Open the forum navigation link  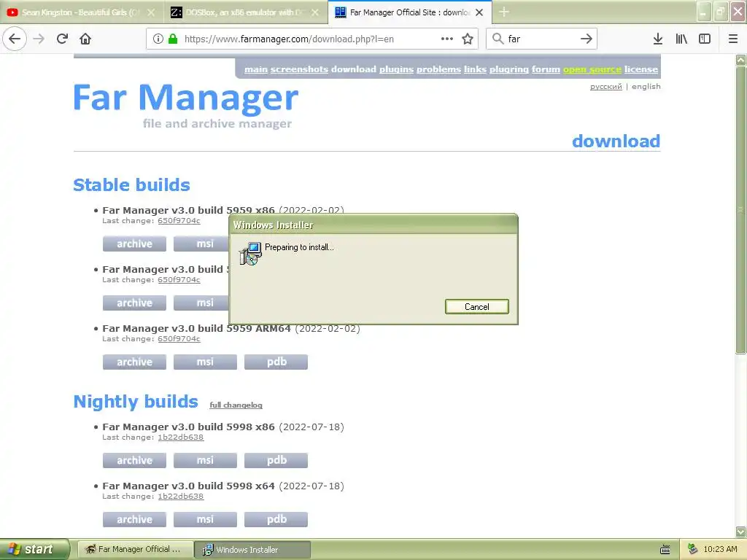click(x=546, y=69)
